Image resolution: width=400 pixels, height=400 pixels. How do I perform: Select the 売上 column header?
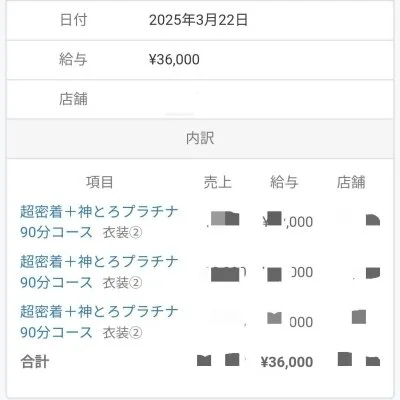pyautogui.click(x=217, y=182)
